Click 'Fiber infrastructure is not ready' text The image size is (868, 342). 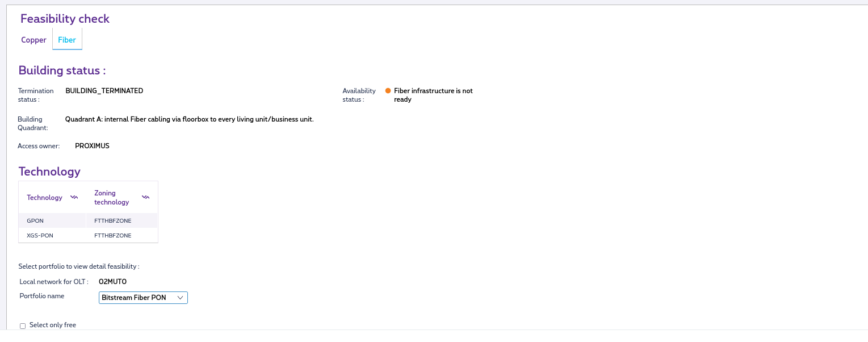(433, 95)
